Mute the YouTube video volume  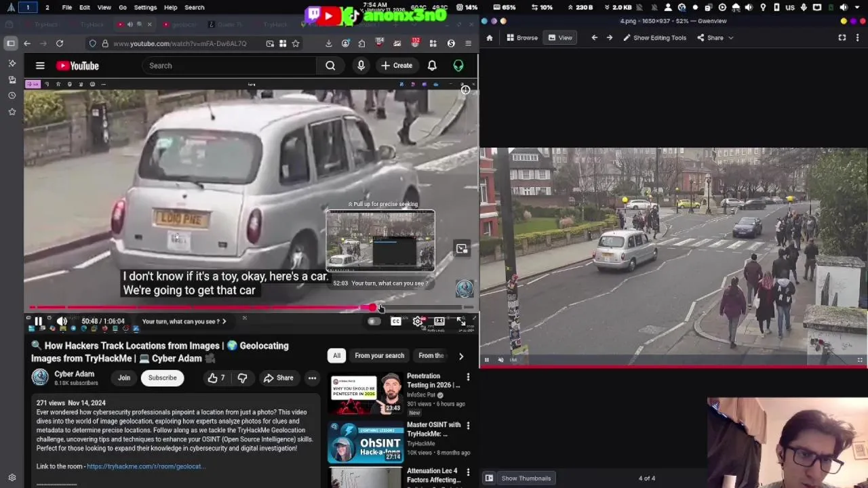point(62,321)
